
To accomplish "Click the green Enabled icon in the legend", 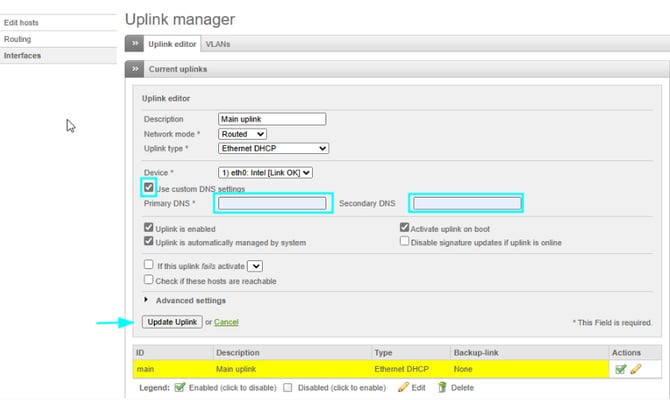I will tap(180, 387).
